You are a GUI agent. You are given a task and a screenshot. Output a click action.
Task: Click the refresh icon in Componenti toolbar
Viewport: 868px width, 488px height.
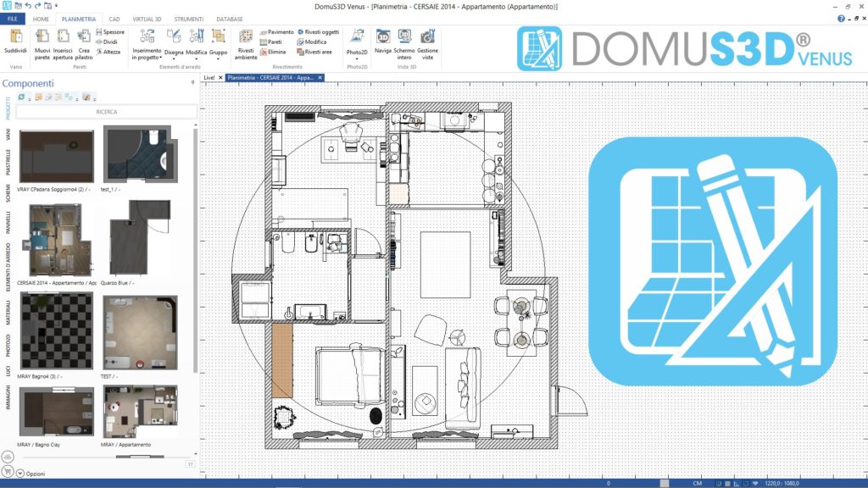21,97
